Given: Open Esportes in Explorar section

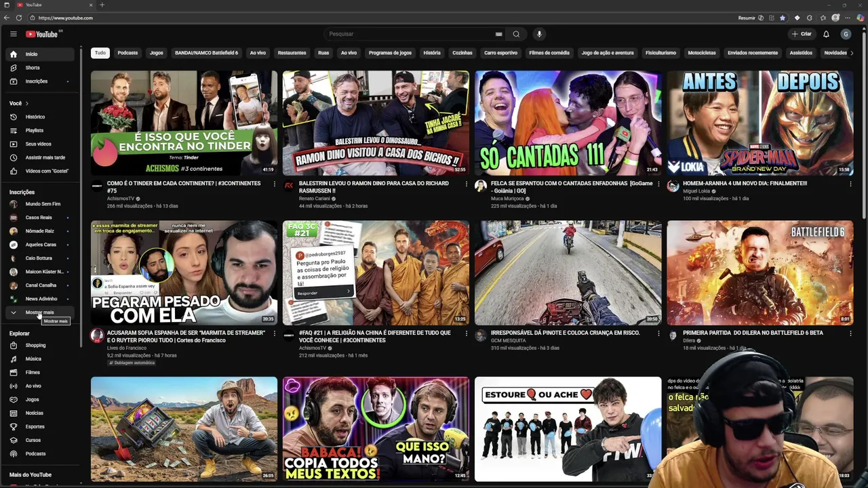Looking at the screenshot, I should 39,426.
